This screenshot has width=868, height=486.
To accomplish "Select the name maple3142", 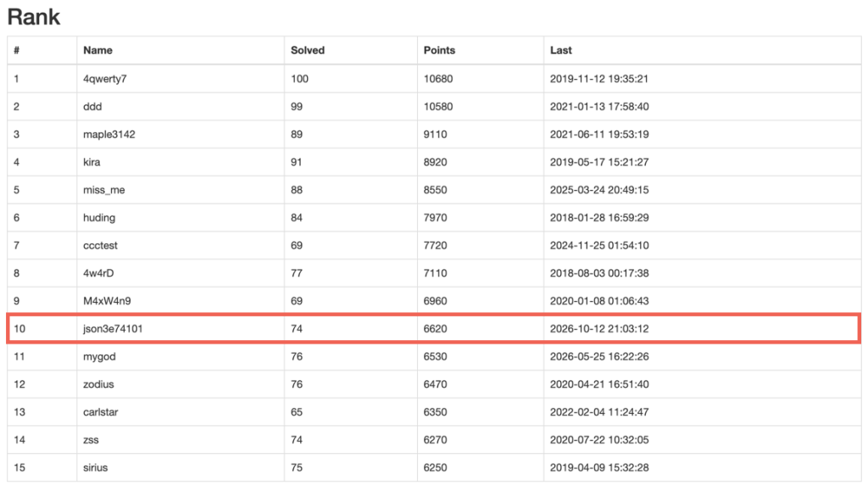I will pos(109,134).
